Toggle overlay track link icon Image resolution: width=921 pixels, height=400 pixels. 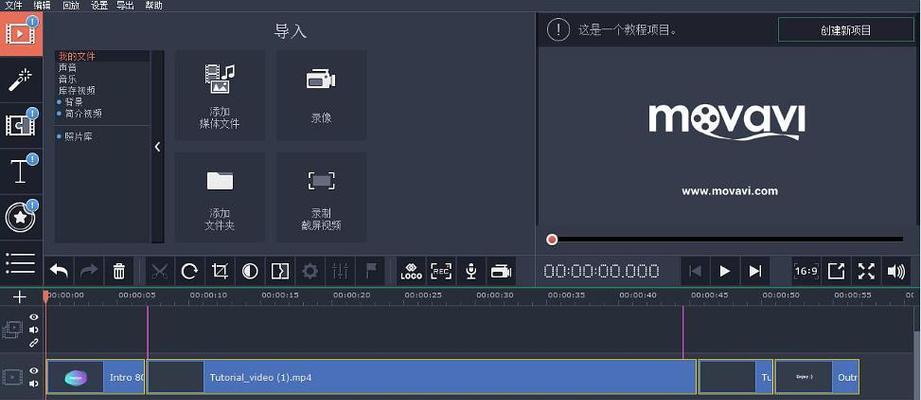33,342
